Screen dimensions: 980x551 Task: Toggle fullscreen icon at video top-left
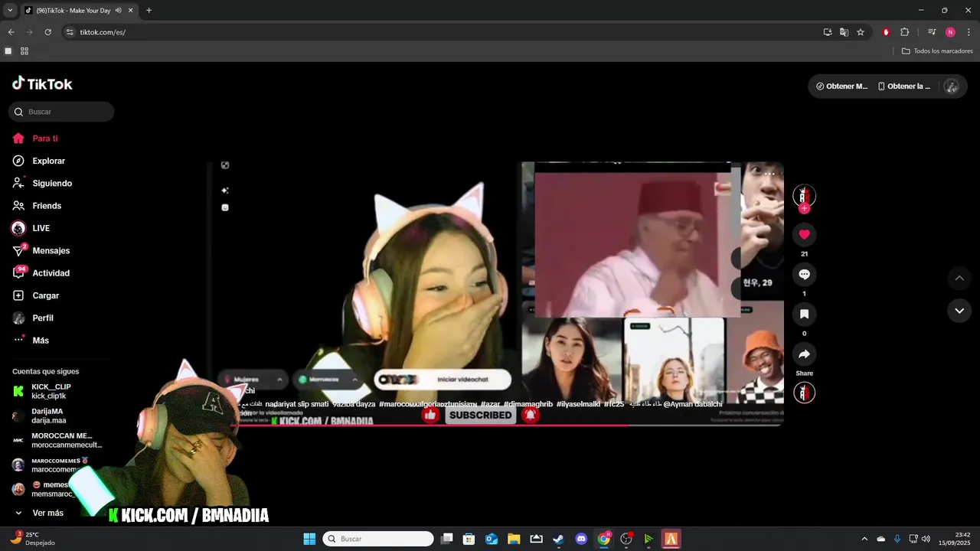tap(225, 165)
